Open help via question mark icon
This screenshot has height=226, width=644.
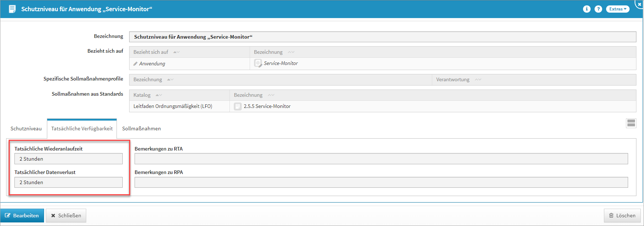[x=598, y=9]
